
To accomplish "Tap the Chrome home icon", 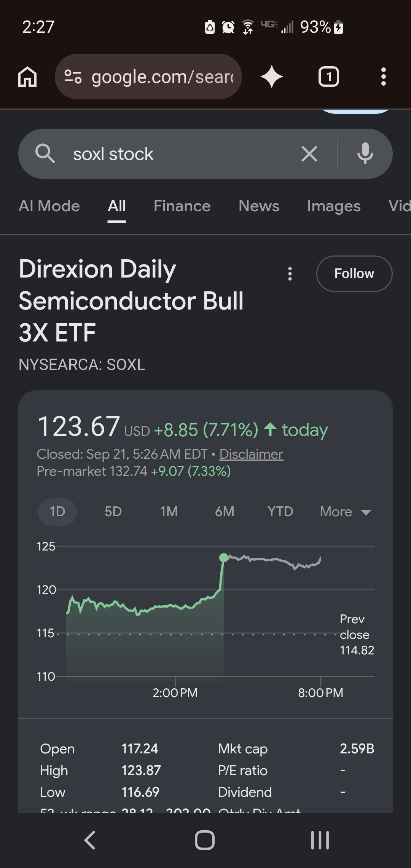I will click(27, 77).
